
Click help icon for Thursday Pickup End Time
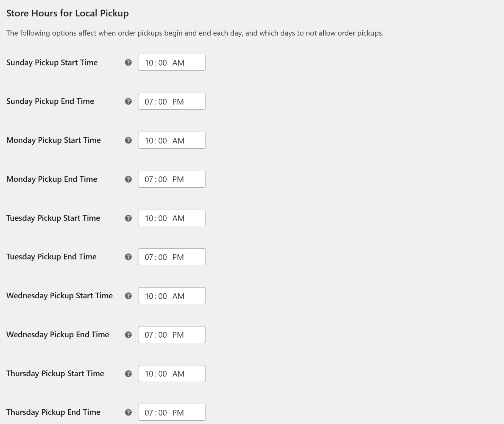coord(128,413)
